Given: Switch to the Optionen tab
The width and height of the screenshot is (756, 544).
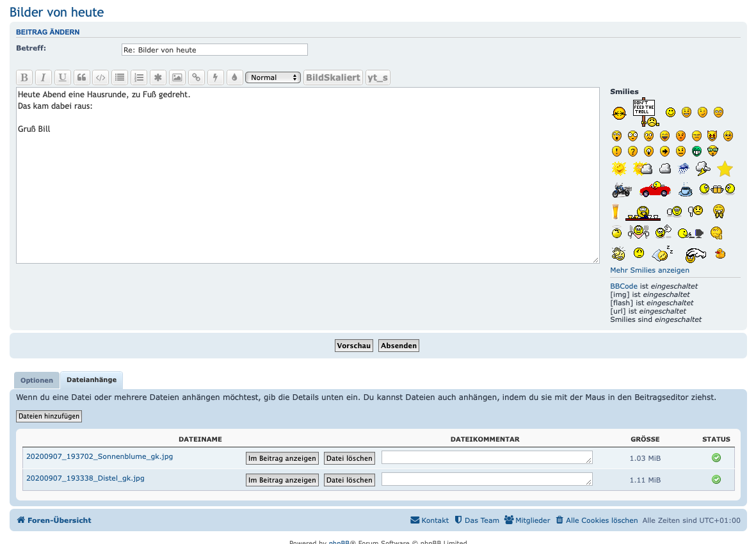Looking at the screenshot, I should click(x=36, y=380).
